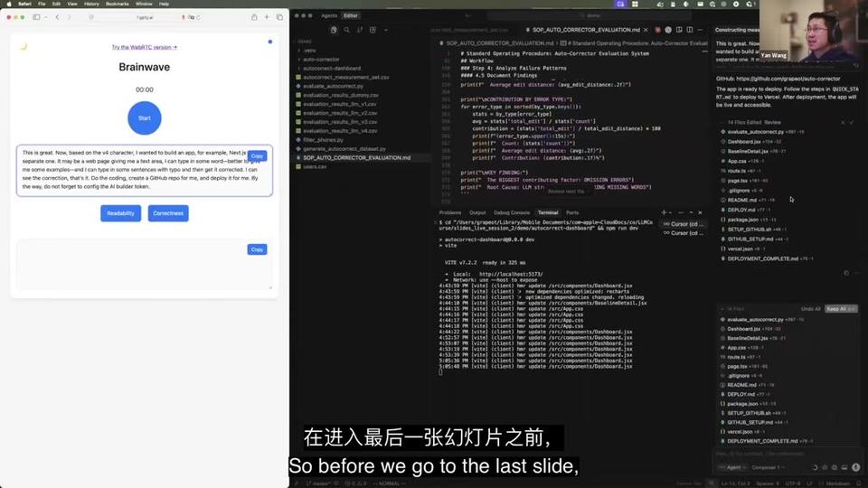This screenshot has width=868, height=488.
Task: Click the Correctness button
Action: (168, 213)
